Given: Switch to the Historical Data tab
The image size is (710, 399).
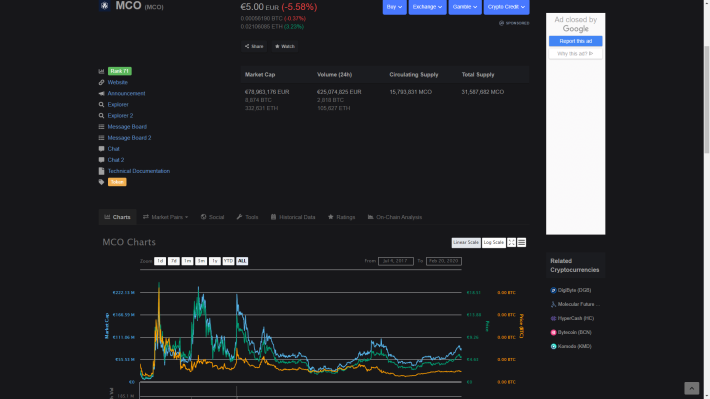Looking at the screenshot, I should point(293,217).
